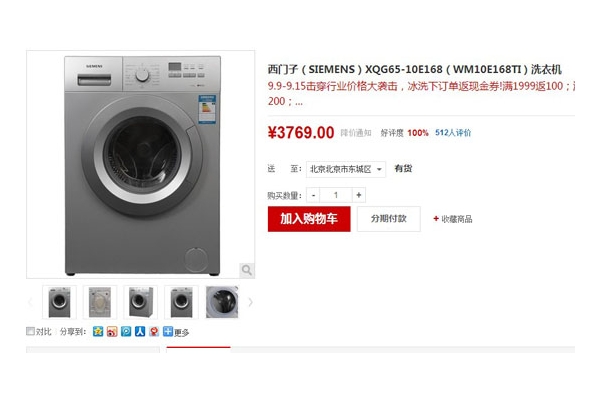Share to Renren with the blue 人 icon
Viewport: 600px width, 400px height.
(x=140, y=331)
